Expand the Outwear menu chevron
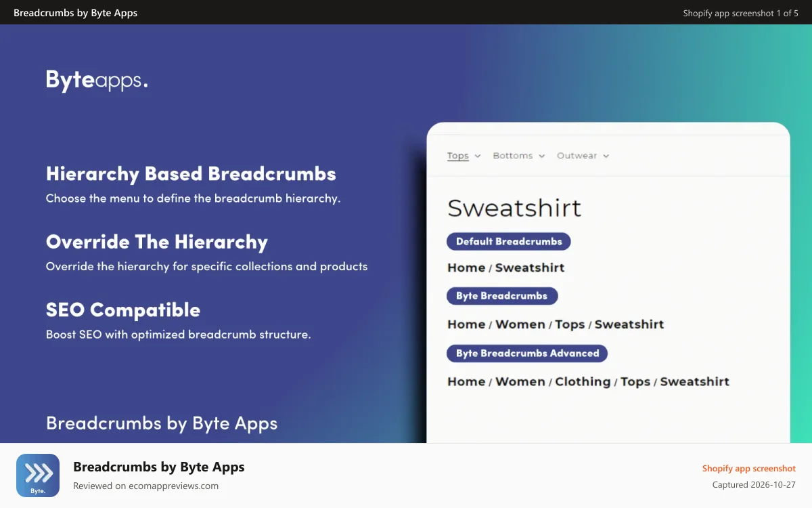This screenshot has height=508, width=812. (606, 156)
